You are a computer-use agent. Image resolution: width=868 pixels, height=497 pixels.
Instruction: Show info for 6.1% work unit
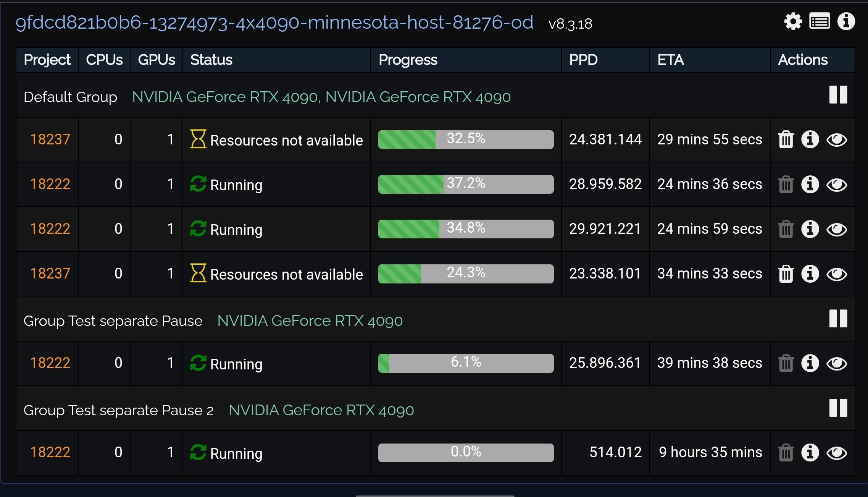[x=810, y=363]
